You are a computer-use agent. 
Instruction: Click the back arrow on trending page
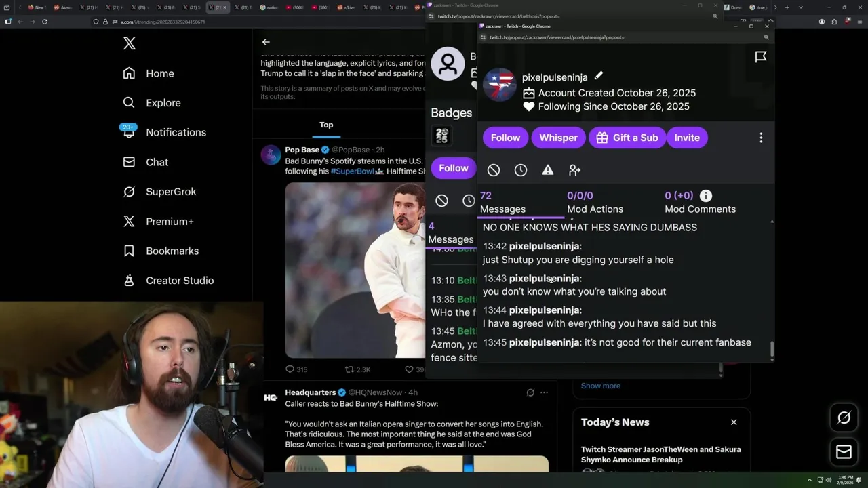point(266,42)
